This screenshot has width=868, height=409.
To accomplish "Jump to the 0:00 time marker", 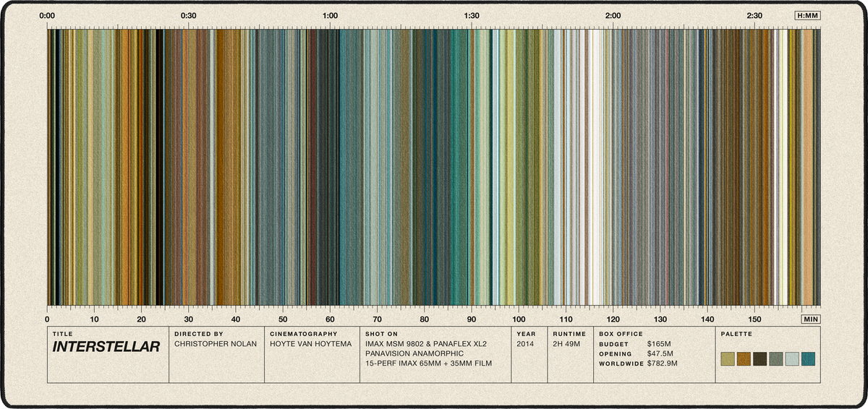I will coord(47,15).
